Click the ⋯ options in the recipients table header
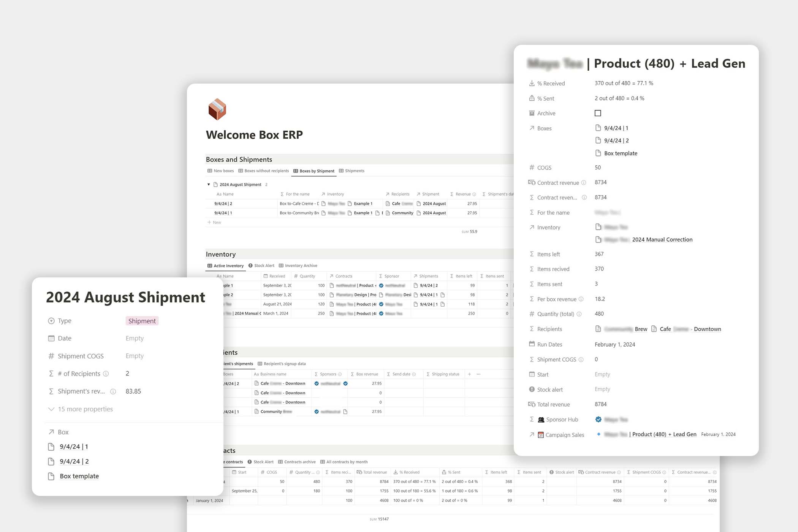 [x=478, y=374]
